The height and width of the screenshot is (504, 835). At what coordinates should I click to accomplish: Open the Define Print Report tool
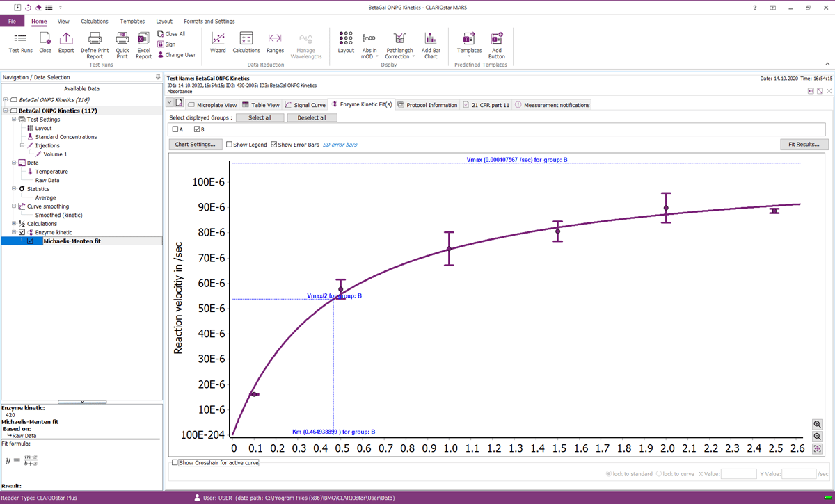(95, 42)
